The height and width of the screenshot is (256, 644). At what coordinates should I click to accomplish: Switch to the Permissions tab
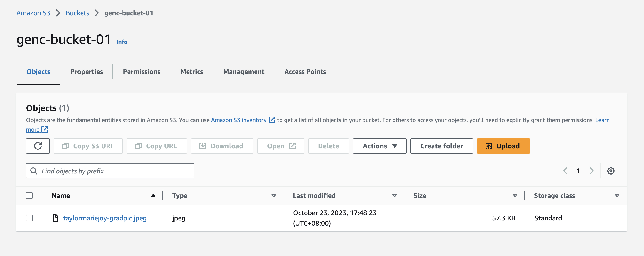pos(142,72)
